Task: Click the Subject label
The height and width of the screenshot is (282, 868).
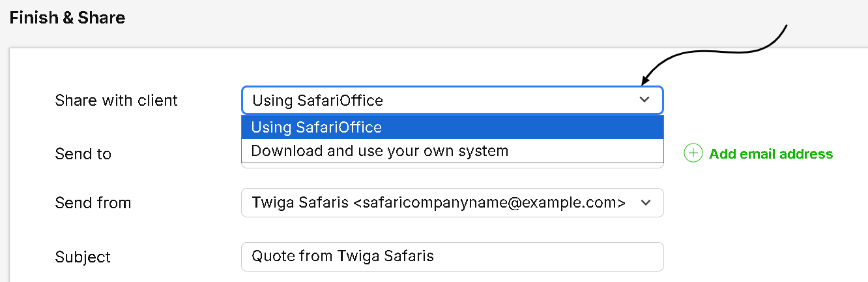Action: pos(83,257)
